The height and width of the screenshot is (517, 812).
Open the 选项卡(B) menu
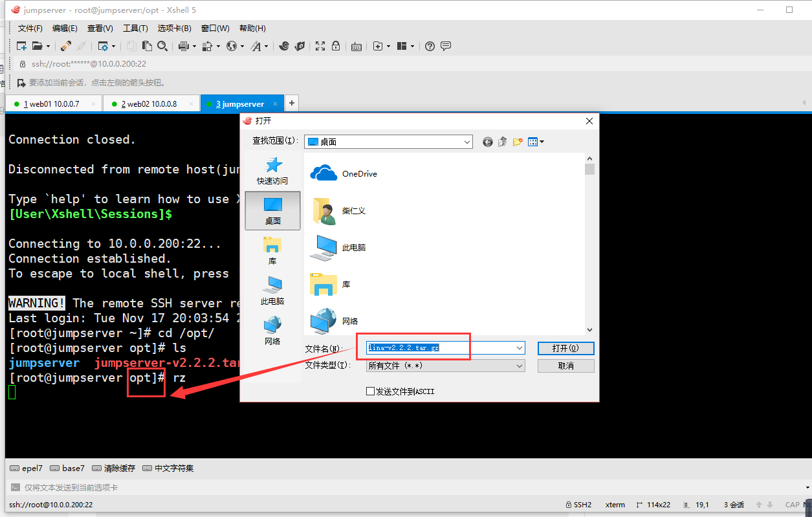pos(174,28)
